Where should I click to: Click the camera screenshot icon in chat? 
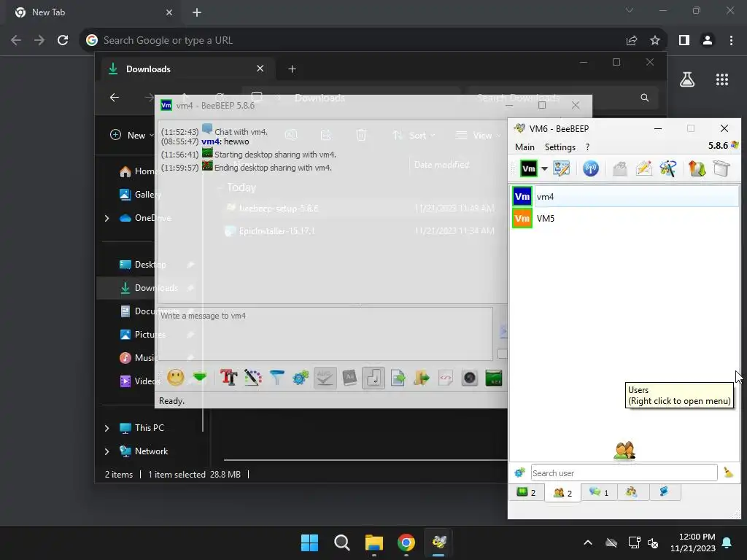470,378
